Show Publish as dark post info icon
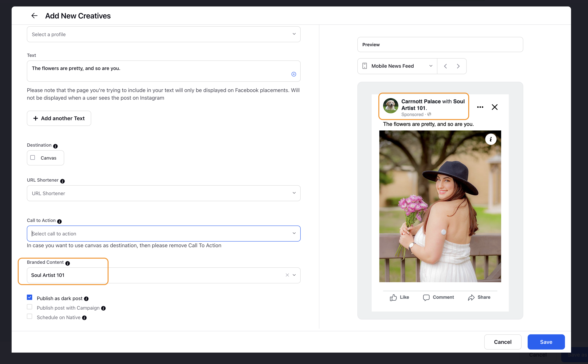 pyautogui.click(x=86, y=299)
